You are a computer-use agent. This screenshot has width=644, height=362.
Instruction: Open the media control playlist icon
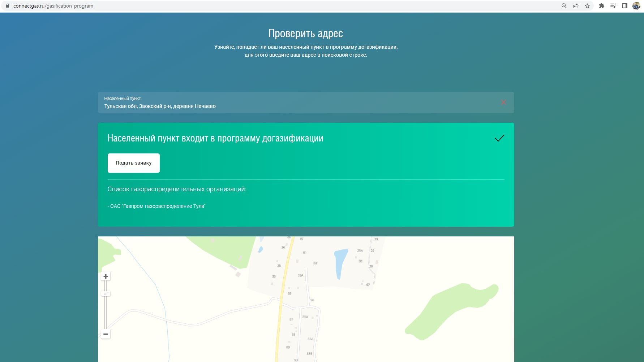(x=613, y=6)
